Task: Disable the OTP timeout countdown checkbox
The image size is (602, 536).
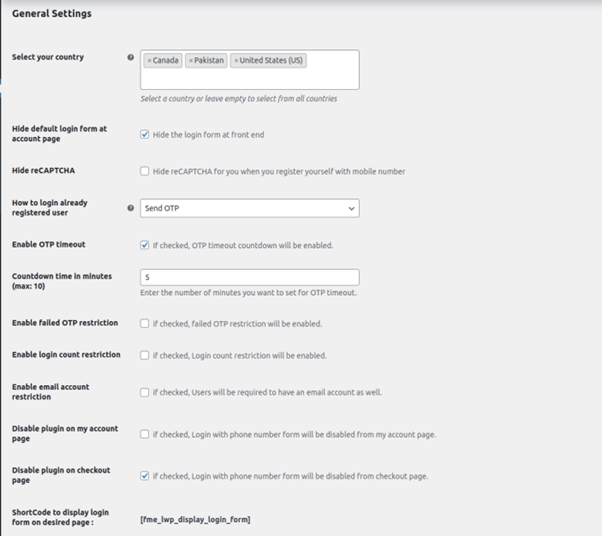Action: pos(145,245)
